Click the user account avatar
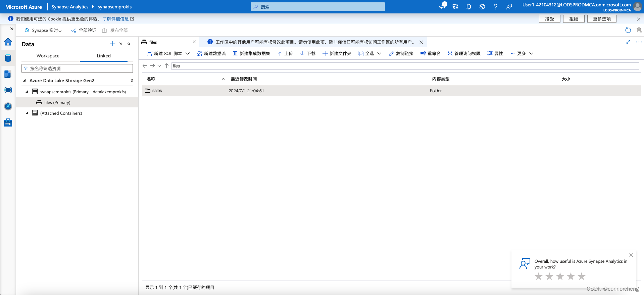The image size is (644, 295). (638, 7)
